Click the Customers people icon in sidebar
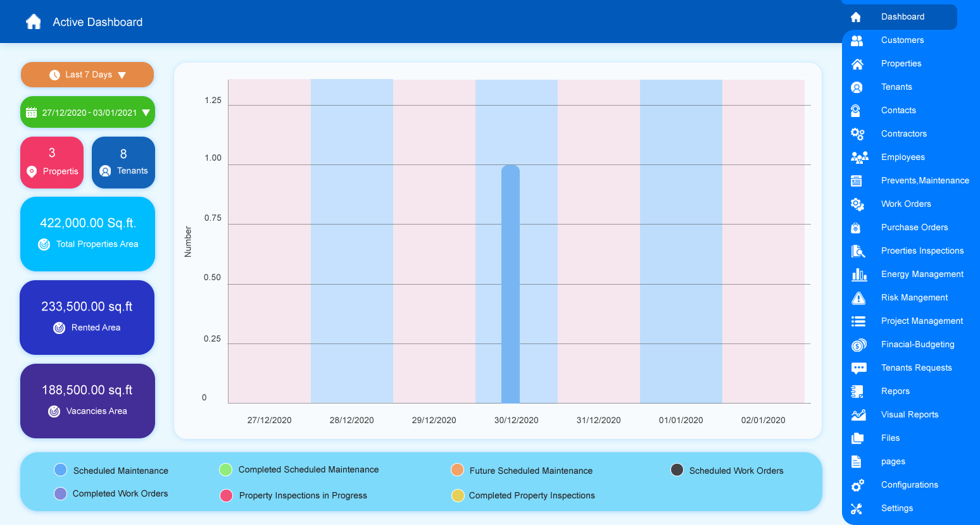This screenshot has height=525, width=980. [x=857, y=40]
